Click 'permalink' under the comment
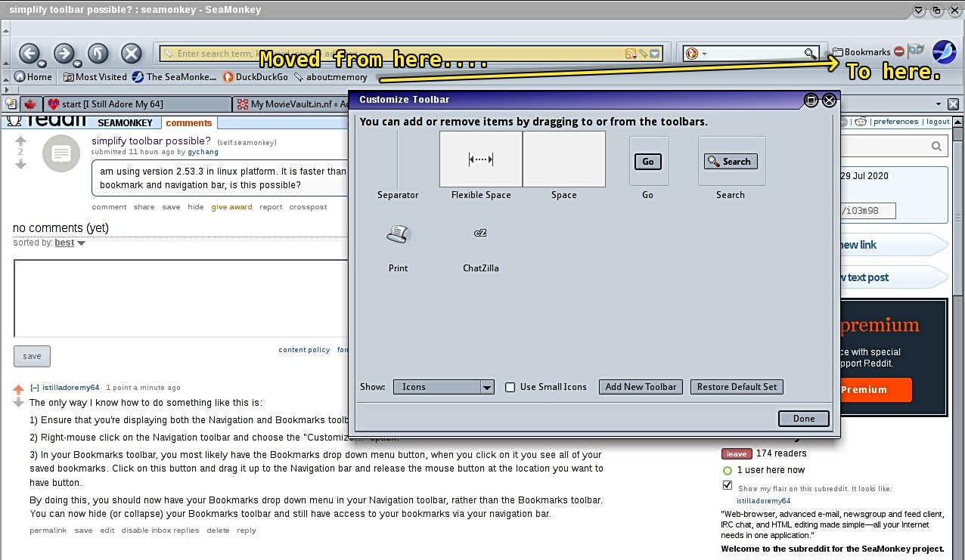Screen dimensions: 965x560 (48, 531)
